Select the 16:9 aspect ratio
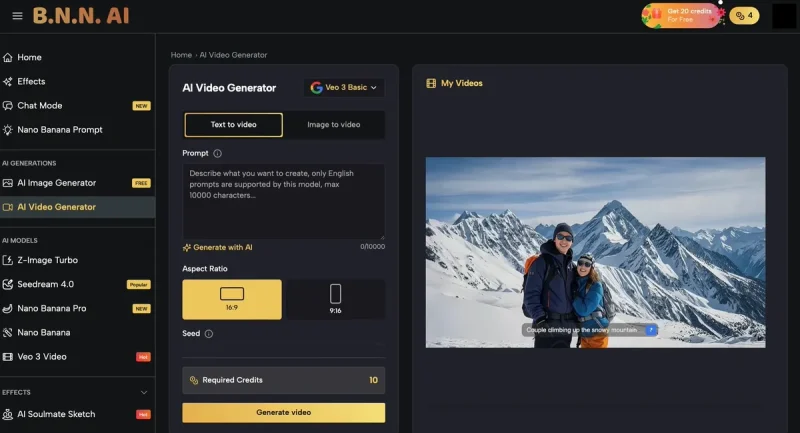This screenshot has width=800, height=433. click(x=232, y=299)
